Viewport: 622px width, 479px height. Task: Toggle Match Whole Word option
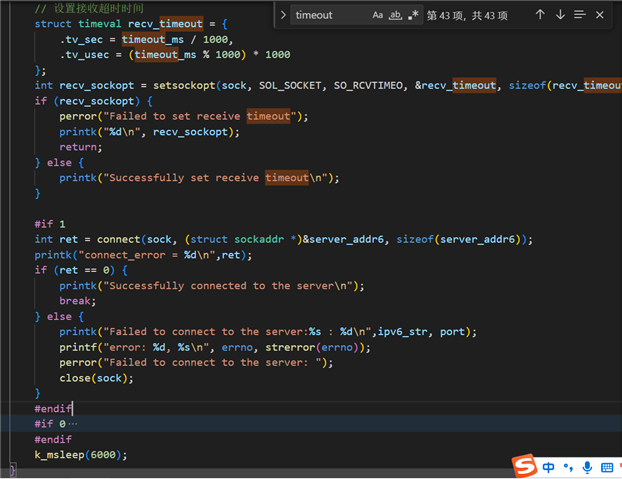395,15
